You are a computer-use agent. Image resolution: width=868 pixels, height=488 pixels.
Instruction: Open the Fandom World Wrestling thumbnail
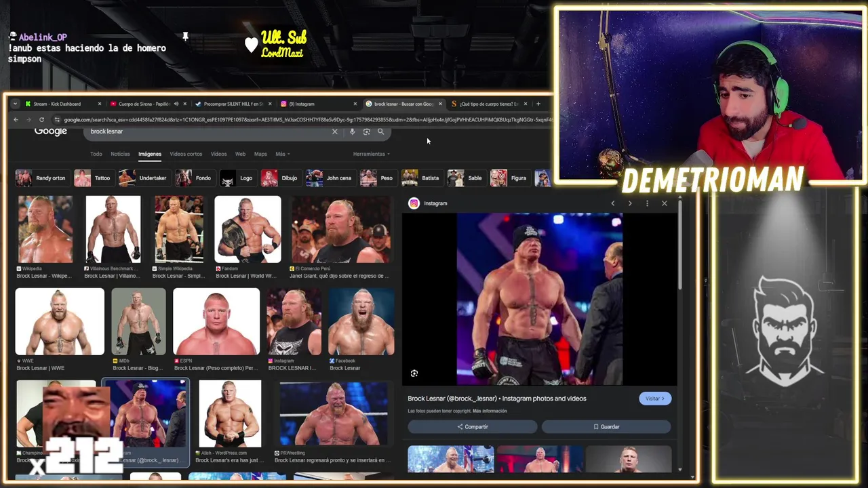click(x=248, y=229)
